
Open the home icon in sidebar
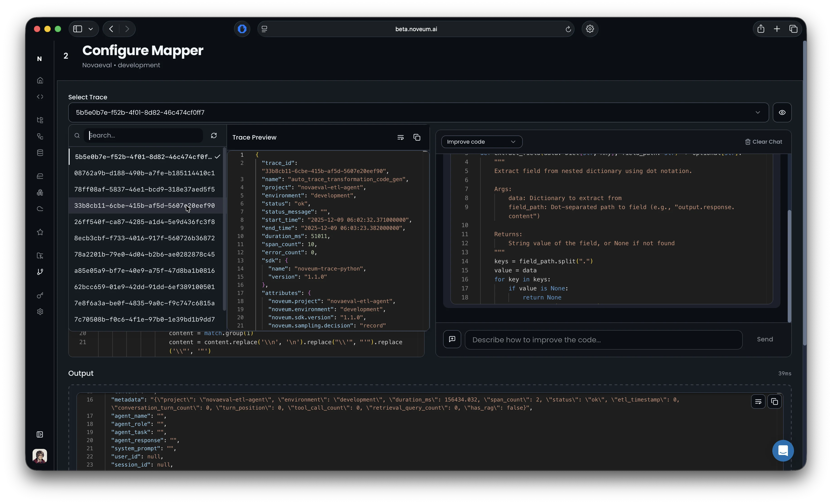(x=40, y=80)
